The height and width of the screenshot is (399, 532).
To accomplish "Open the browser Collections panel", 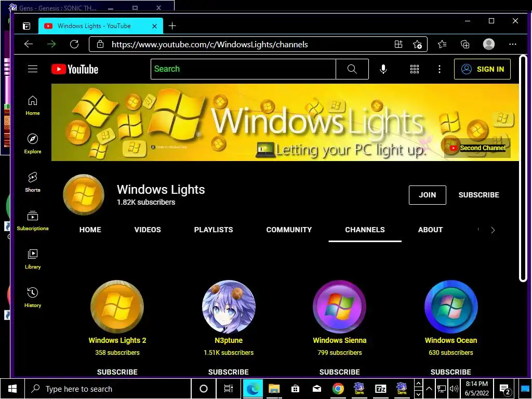I will [465, 44].
